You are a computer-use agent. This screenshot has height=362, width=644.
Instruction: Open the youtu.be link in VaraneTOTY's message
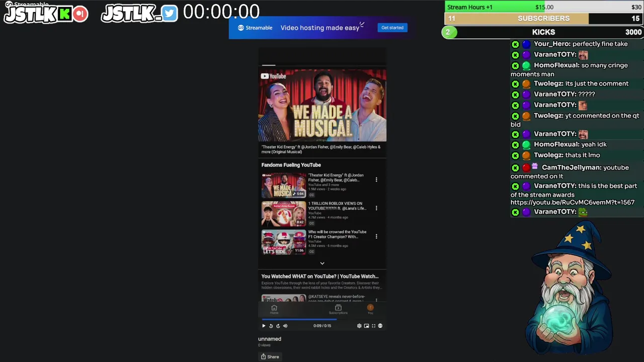(x=573, y=202)
